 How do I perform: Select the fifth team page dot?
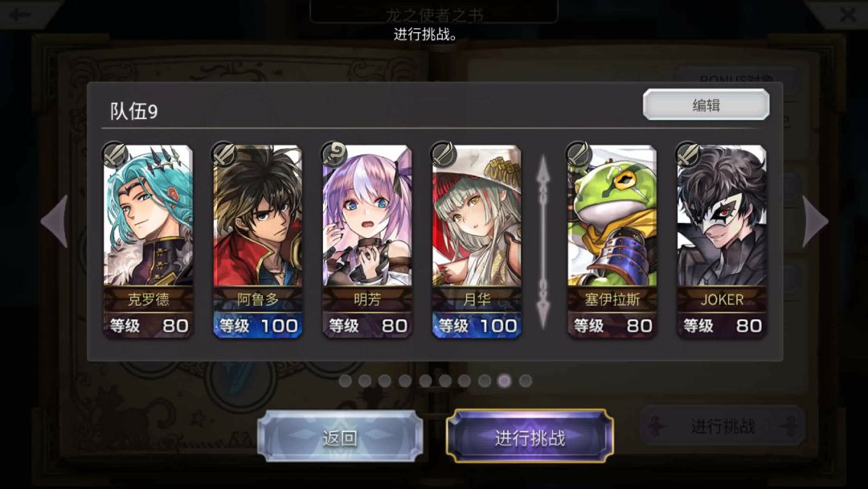(x=425, y=381)
